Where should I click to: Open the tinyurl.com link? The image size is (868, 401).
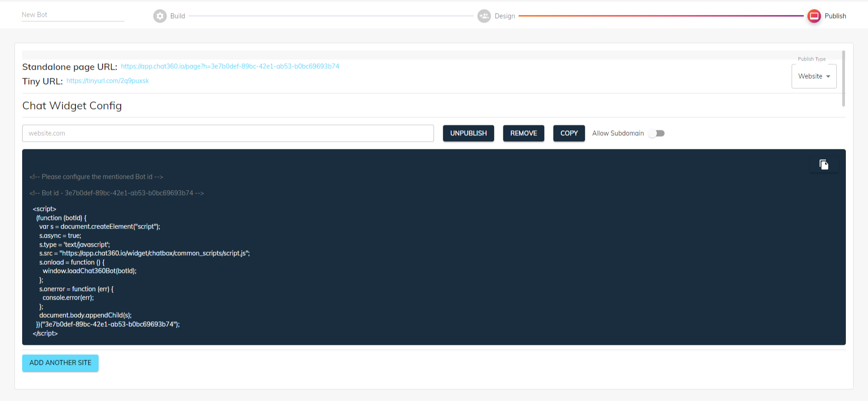click(108, 81)
